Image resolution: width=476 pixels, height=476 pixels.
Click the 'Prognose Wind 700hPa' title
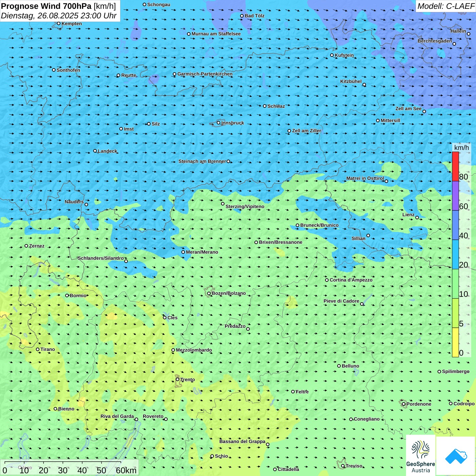pos(46,6)
